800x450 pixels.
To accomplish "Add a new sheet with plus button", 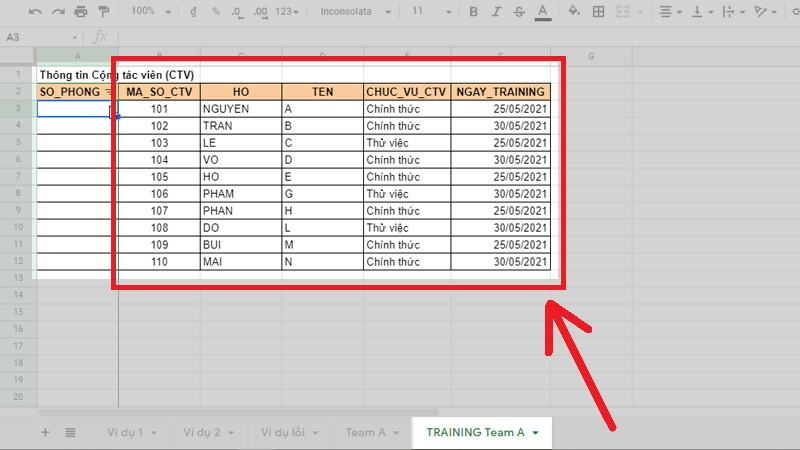I will pos(44,432).
